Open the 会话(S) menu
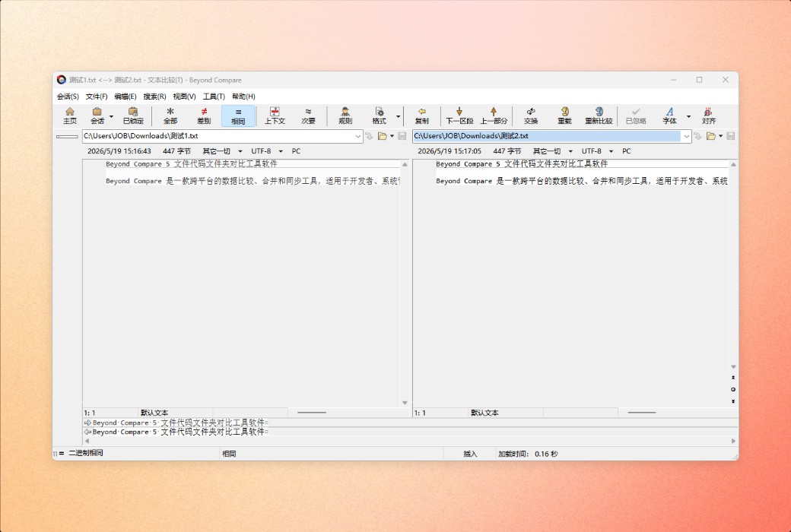The image size is (791, 532). (68, 97)
